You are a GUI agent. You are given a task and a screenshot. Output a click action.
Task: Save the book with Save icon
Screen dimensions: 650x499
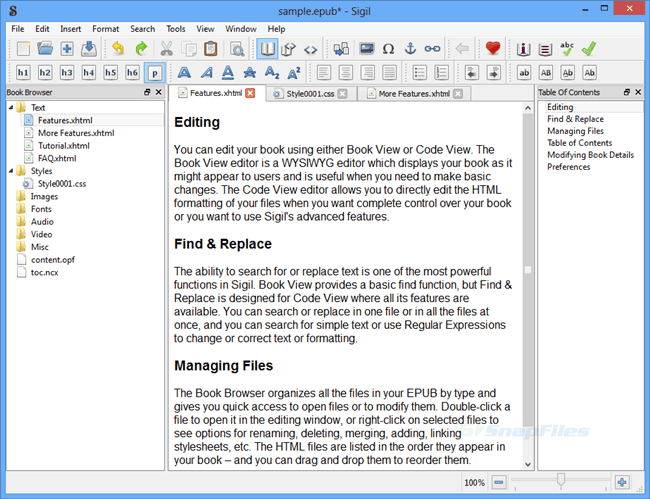89,49
